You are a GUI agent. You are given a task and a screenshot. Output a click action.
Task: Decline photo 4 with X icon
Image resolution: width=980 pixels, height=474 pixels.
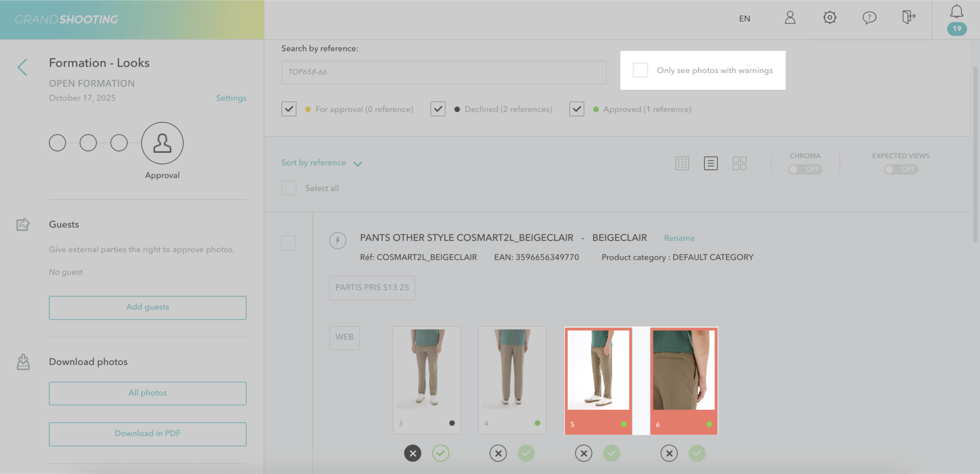(498, 453)
